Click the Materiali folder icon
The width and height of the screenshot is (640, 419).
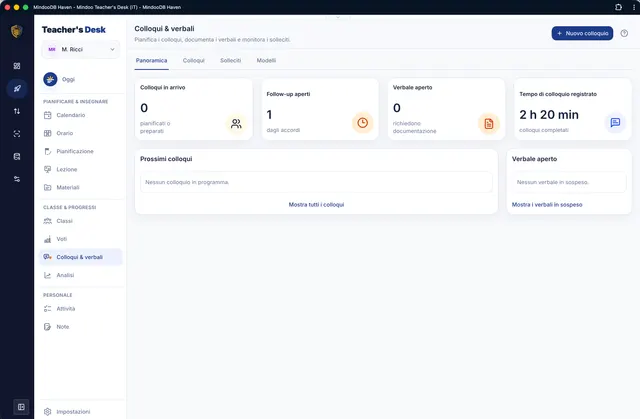pos(48,187)
